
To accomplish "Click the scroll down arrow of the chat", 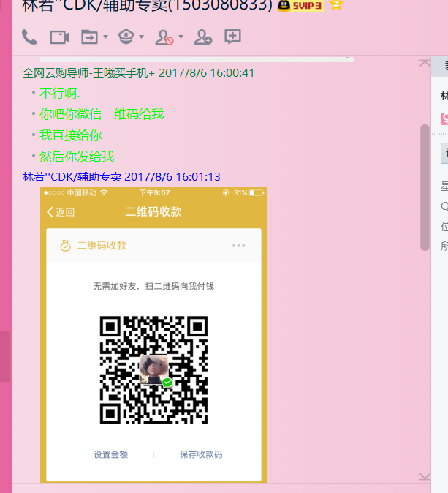I will click(425, 477).
